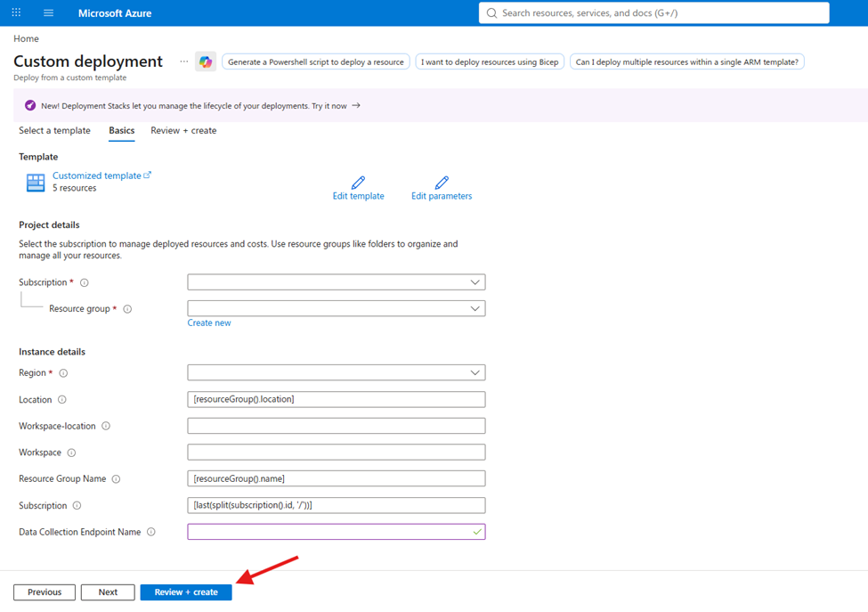Click the search magnifier icon in the search bar
The width and height of the screenshot is (868, 612).
(x=491, y=12)
